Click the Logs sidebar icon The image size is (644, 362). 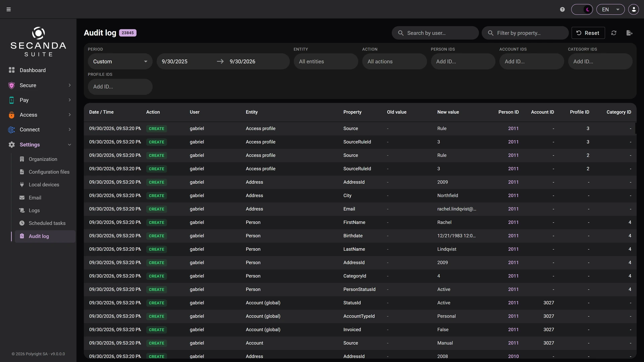coord(22,210)
